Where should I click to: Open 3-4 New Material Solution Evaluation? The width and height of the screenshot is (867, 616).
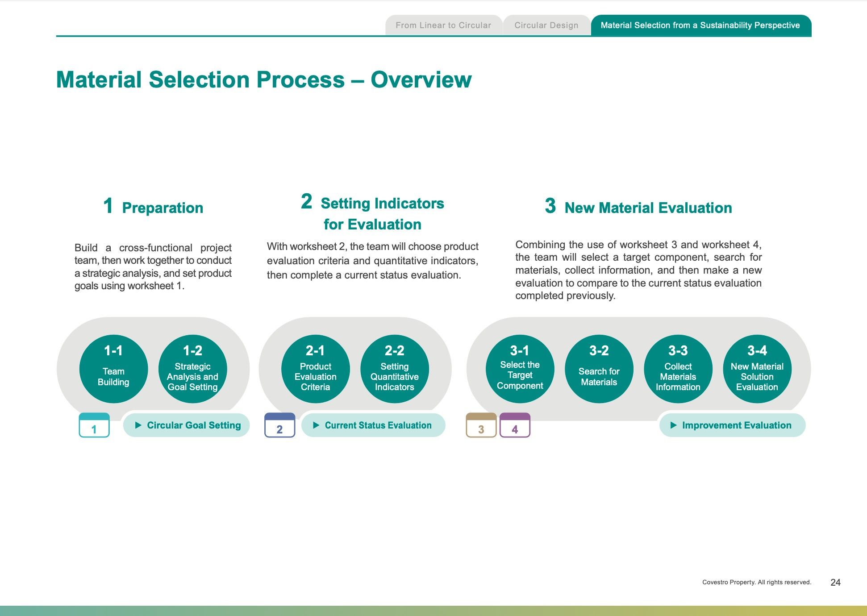(757, 369)
